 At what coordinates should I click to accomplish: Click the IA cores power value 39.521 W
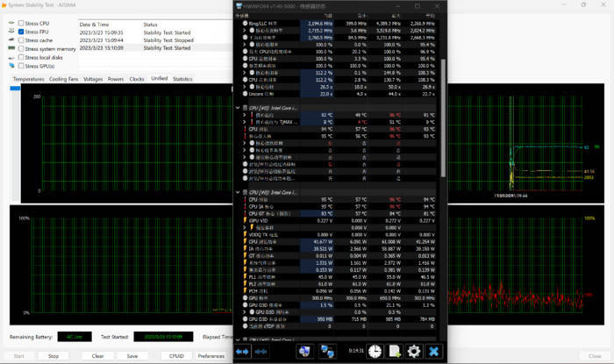324,249
